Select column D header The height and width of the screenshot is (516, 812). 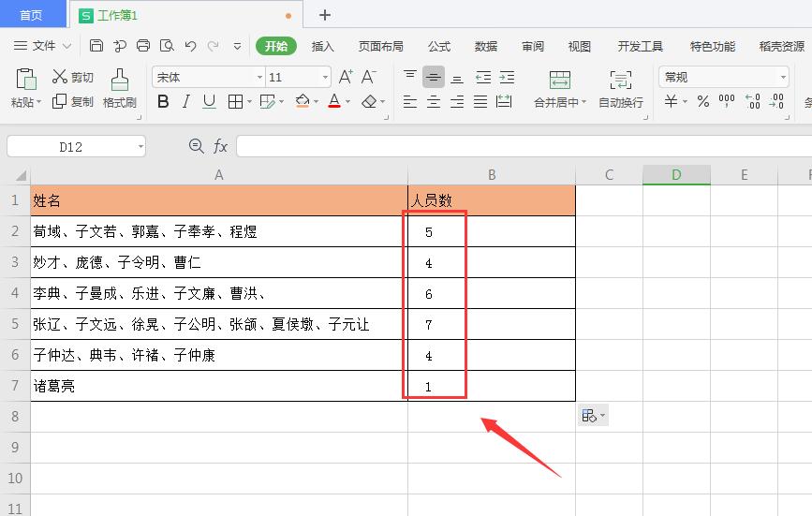tap(676, 175)
